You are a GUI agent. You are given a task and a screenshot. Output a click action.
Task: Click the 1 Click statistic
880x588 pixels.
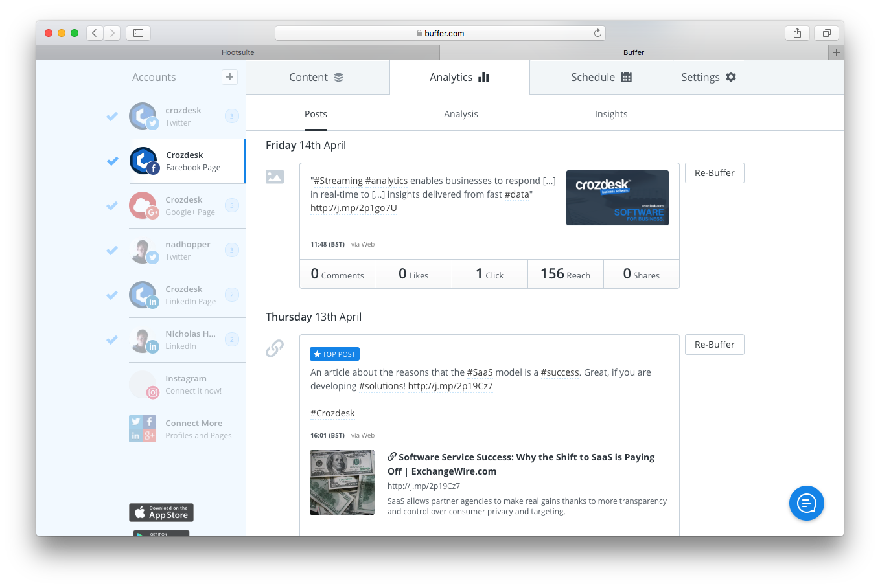click(490, 274)
